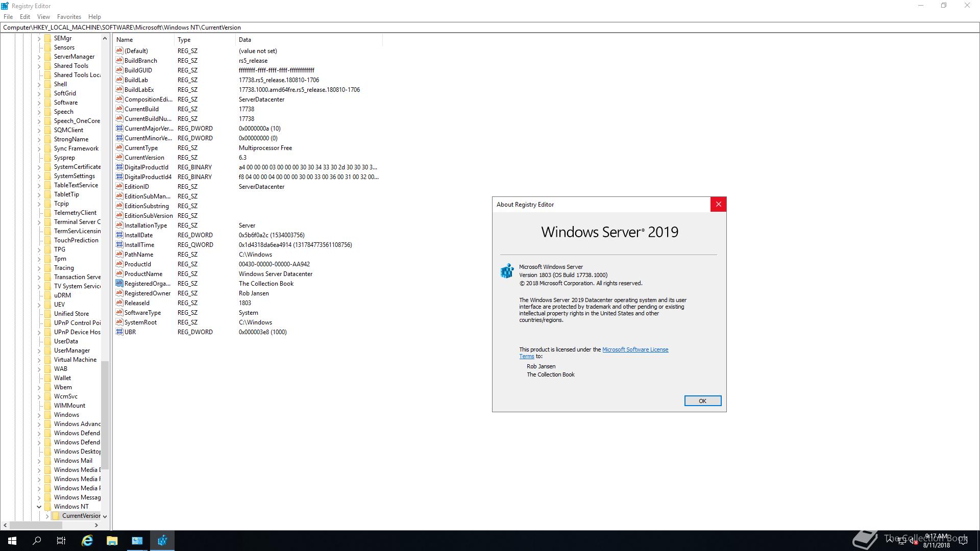Click OK in About Registry Editor

(x=702, y=401)
